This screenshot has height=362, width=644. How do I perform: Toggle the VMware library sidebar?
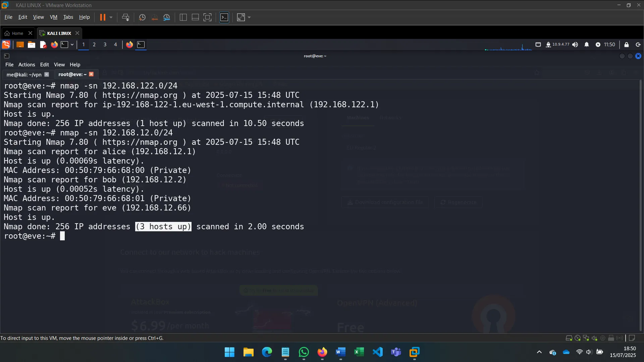click(183, 17)
